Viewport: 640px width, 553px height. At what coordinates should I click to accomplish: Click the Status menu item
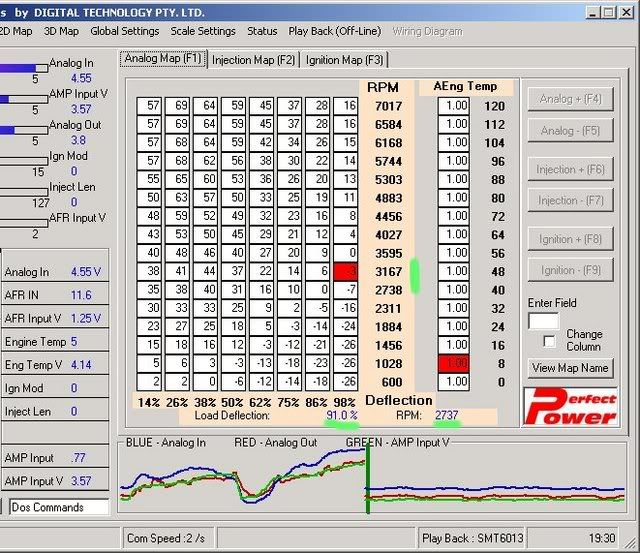point(262,31)
